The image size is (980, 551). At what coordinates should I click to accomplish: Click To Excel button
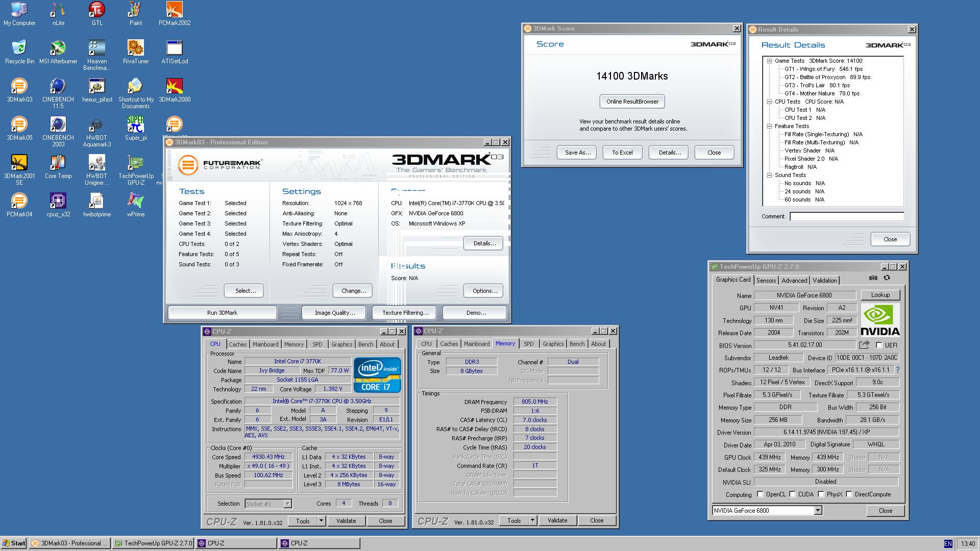(622, 153)
